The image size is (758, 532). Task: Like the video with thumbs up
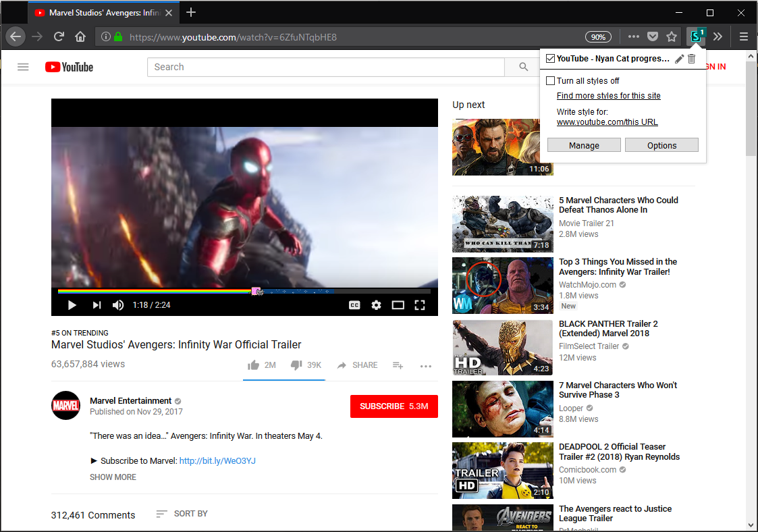pos(261,365)
